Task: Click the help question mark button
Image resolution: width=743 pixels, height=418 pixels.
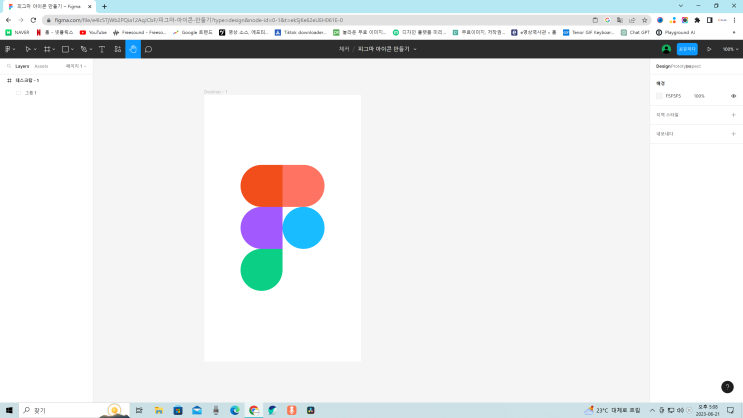Action: point(727,387)
